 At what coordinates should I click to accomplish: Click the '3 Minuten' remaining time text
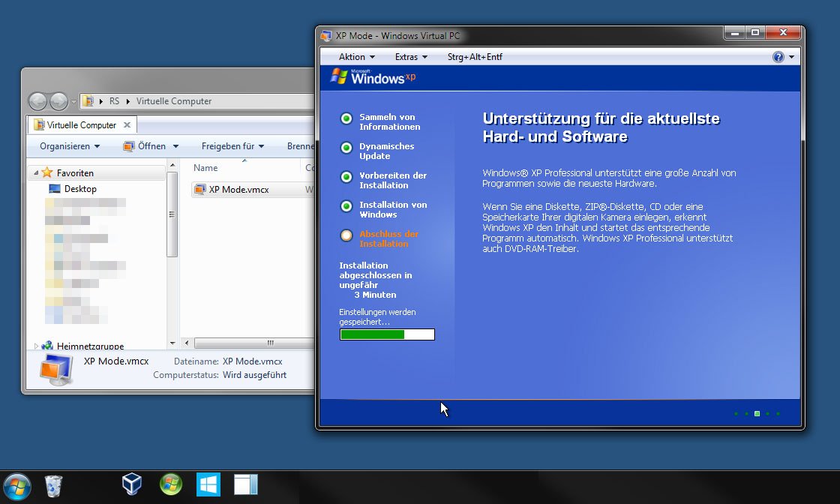375,295
